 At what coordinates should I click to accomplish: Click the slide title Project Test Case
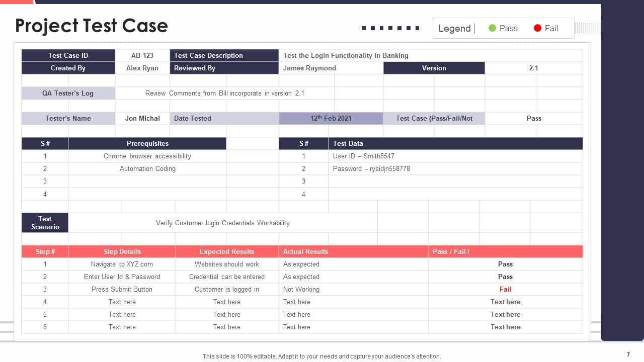click(x=91, y=25)
